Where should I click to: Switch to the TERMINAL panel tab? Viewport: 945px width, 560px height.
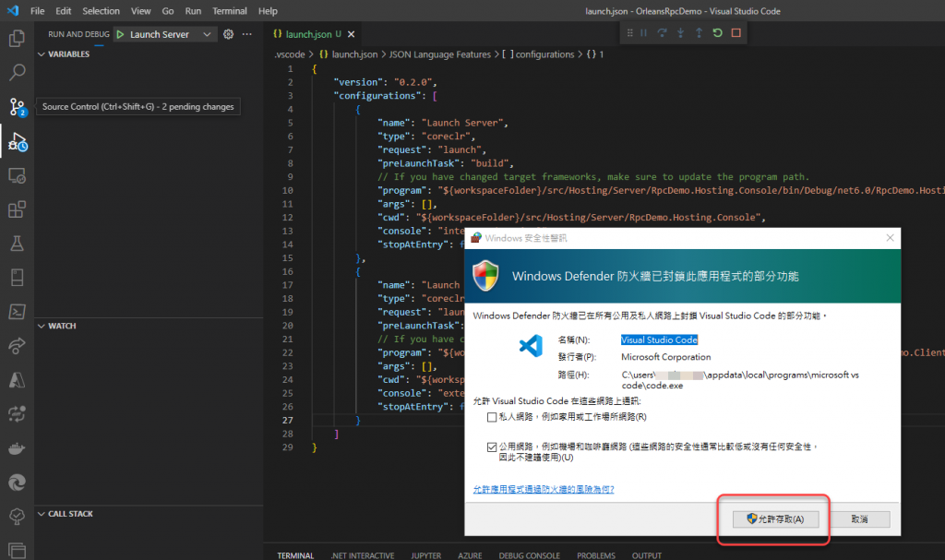click(295, 555)
